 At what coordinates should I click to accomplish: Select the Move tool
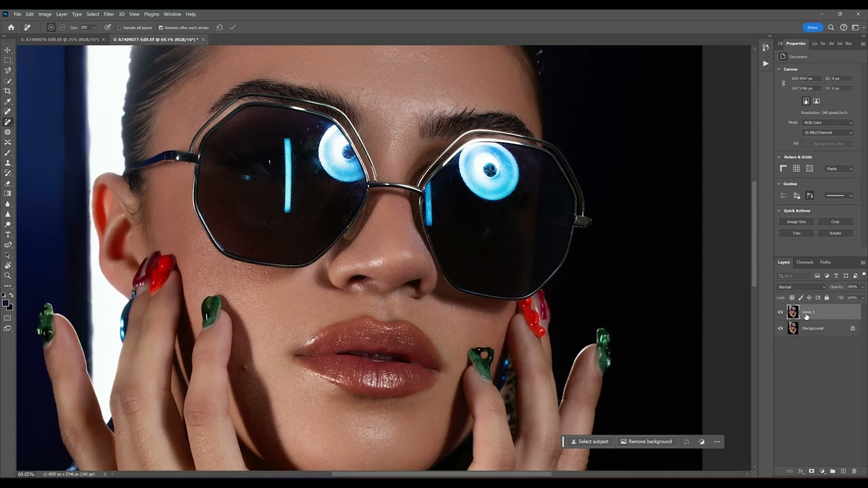click(x=8, y=50)
